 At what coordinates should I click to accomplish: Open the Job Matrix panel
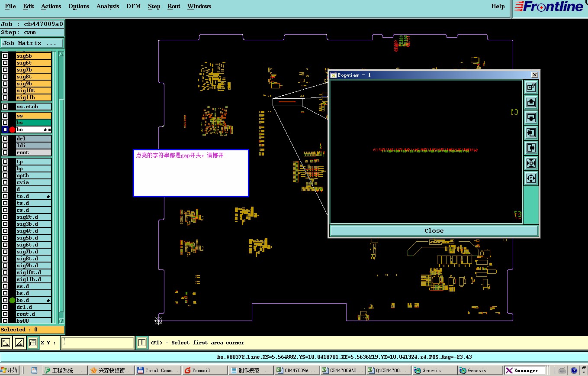tap(32, 43)
